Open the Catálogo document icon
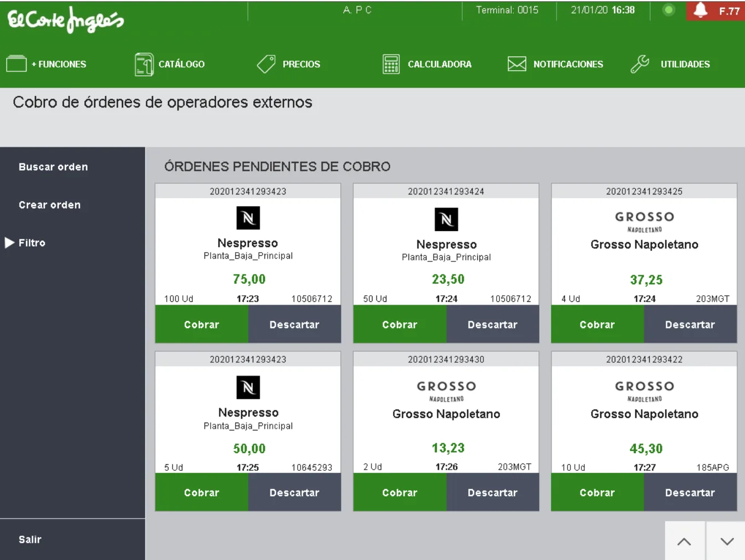745x560 pixels. tap(144, 64)
